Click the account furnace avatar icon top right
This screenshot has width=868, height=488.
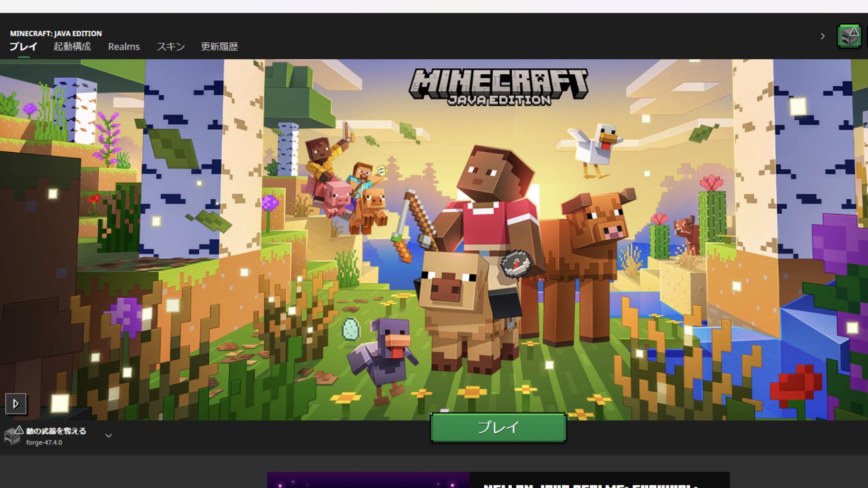[x=849, y=36]
